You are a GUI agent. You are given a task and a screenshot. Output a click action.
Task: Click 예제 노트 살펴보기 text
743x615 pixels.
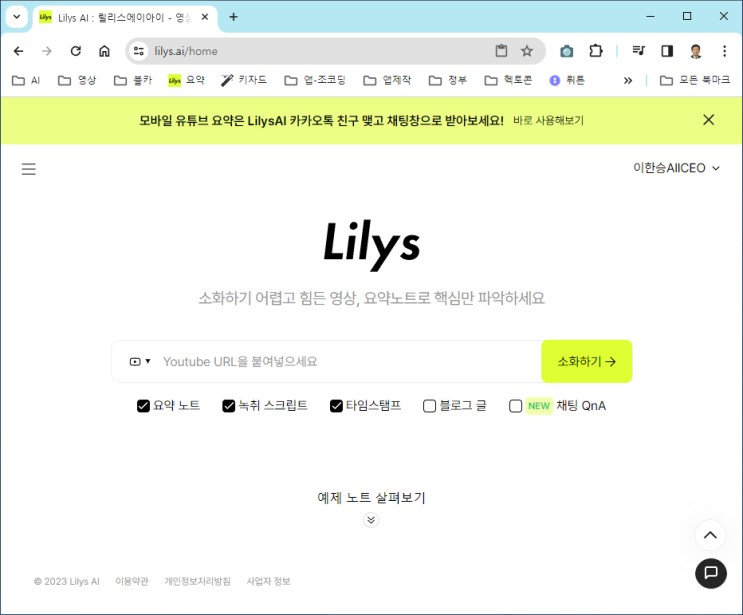[x=371, y=498]
